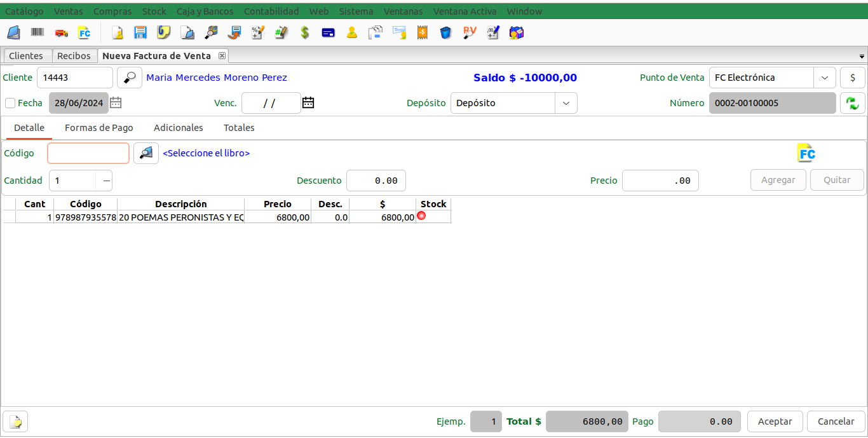Click the green dollar sign toolbar icon
This screenshot has height=438, width=868.
[305, 32]
